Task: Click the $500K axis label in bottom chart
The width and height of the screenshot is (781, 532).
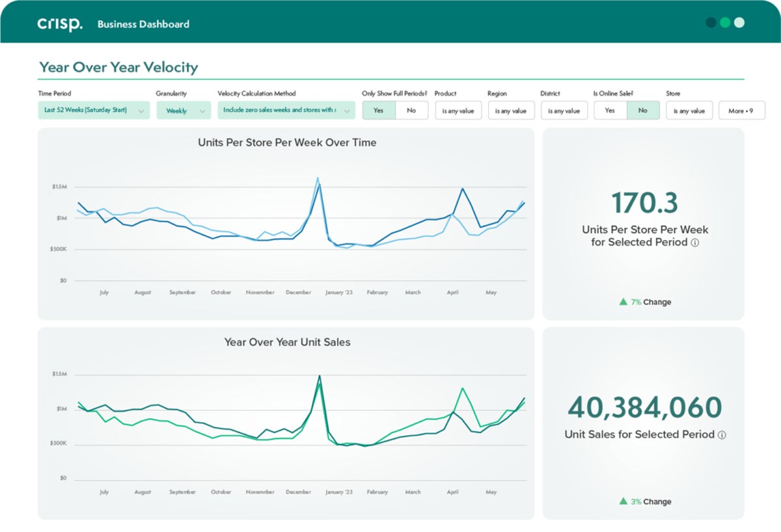Action: point(59,443)
